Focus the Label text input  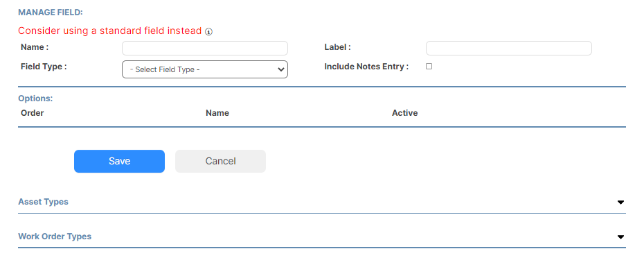pyautogui.click(x=509, y=48)
